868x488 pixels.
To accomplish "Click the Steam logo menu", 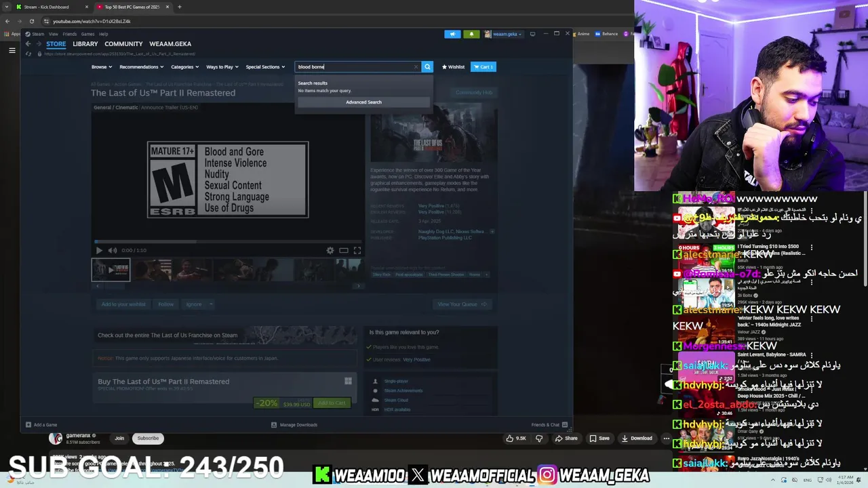I will coord(35,34).
